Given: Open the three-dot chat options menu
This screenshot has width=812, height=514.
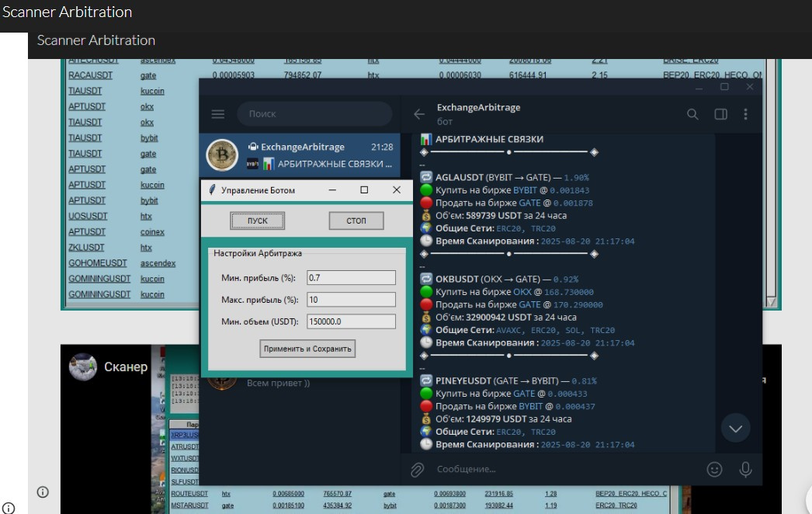Looking at the screenshot, I should (x=745, y=114).
